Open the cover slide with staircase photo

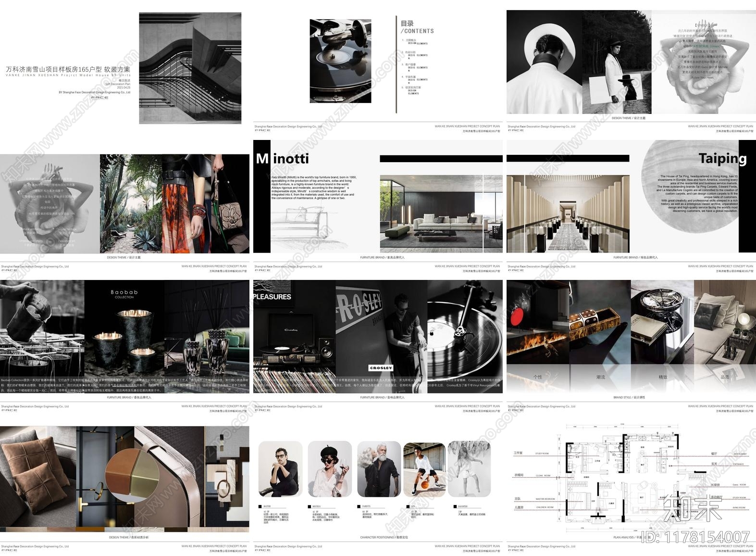coord(125,68)
